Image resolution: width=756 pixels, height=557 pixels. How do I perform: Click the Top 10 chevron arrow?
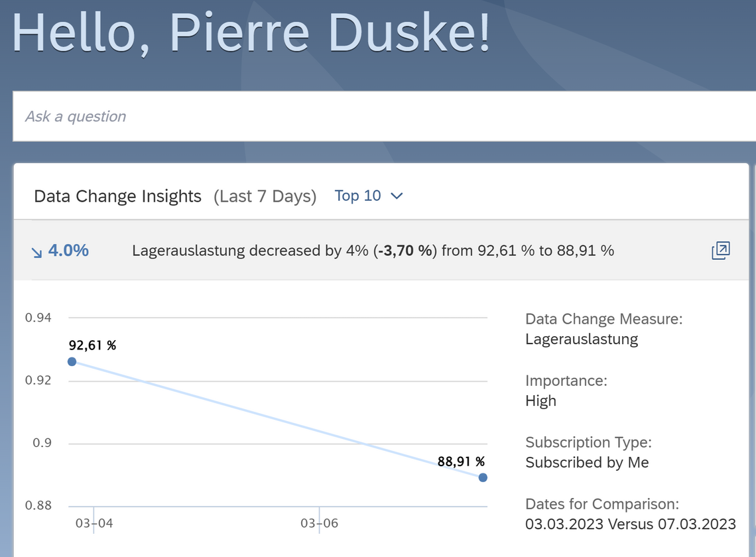397,196
